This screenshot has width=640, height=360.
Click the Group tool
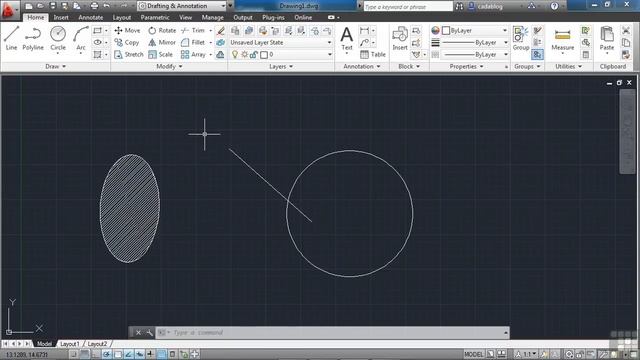(x=520, y=38)
